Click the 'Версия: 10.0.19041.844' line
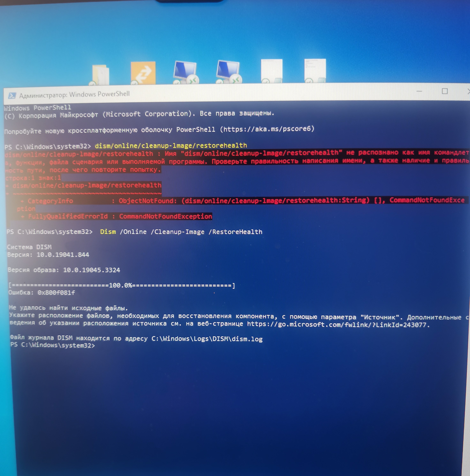Screen dimensions: 470x476 [x=48, y=255]
